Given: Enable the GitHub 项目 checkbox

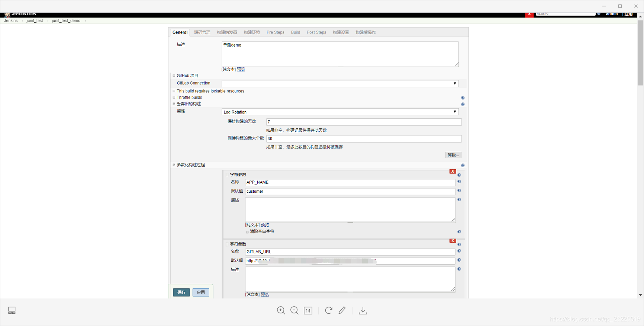Looking at the screenshot, I should click(174, 76).
